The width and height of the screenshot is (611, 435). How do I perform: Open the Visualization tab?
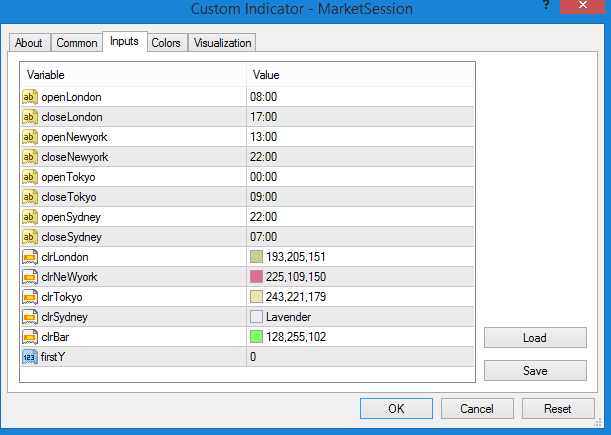223,42
